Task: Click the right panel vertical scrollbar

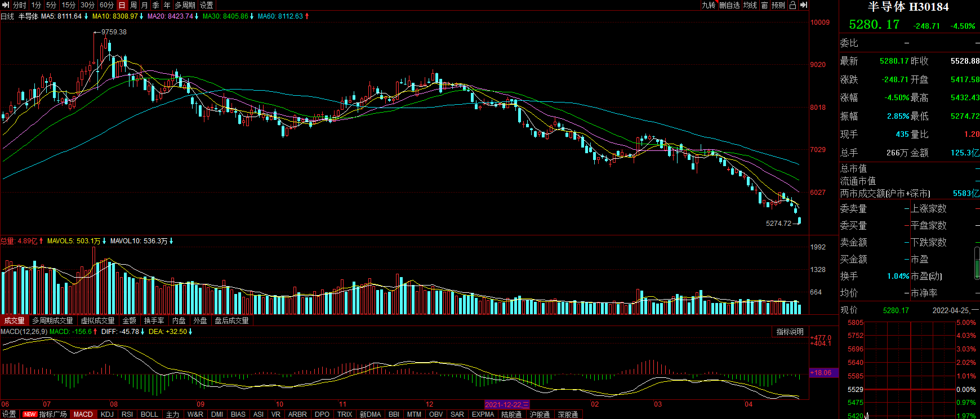Action: tap(977, 262)
